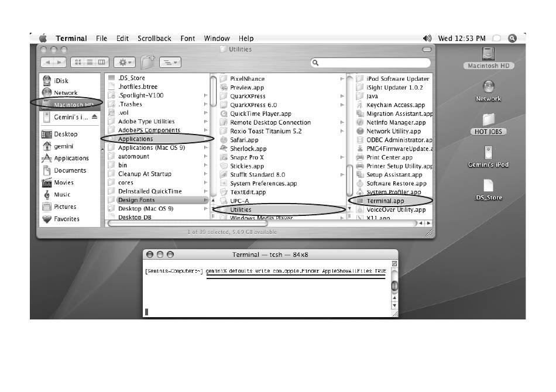Open the Terminal menu
Screen dimensions: 556x392
tap(71, 38)
